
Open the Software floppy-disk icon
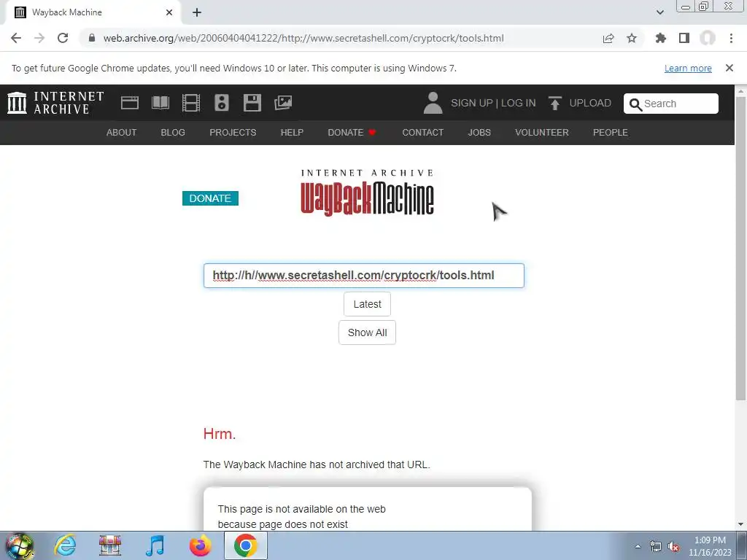pos(252,103)
